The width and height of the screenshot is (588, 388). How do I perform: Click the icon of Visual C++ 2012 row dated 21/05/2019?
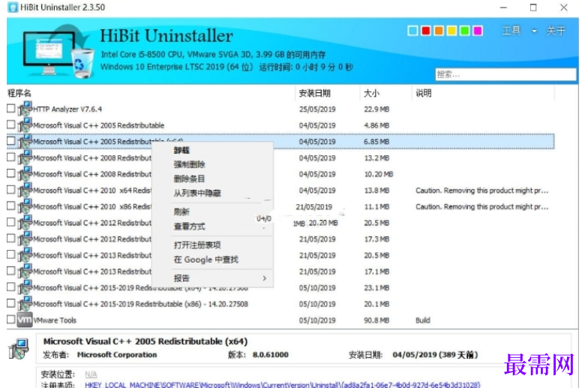point(25,239)
